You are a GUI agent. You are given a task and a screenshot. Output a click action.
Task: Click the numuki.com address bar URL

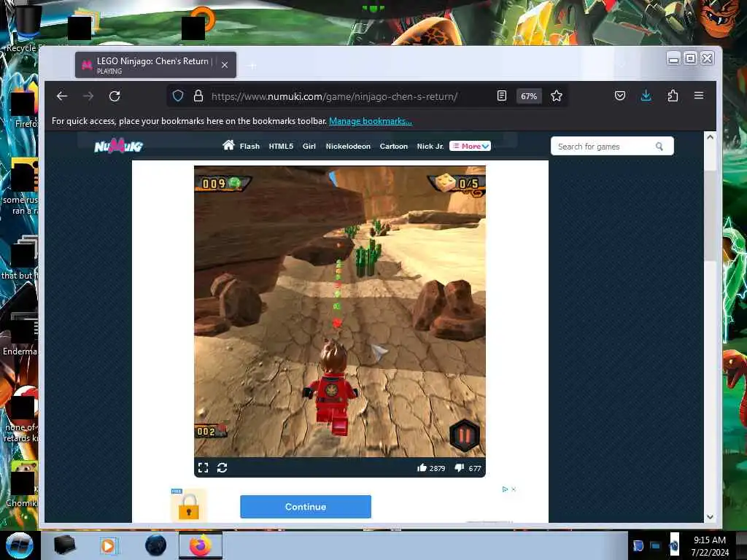334,96
